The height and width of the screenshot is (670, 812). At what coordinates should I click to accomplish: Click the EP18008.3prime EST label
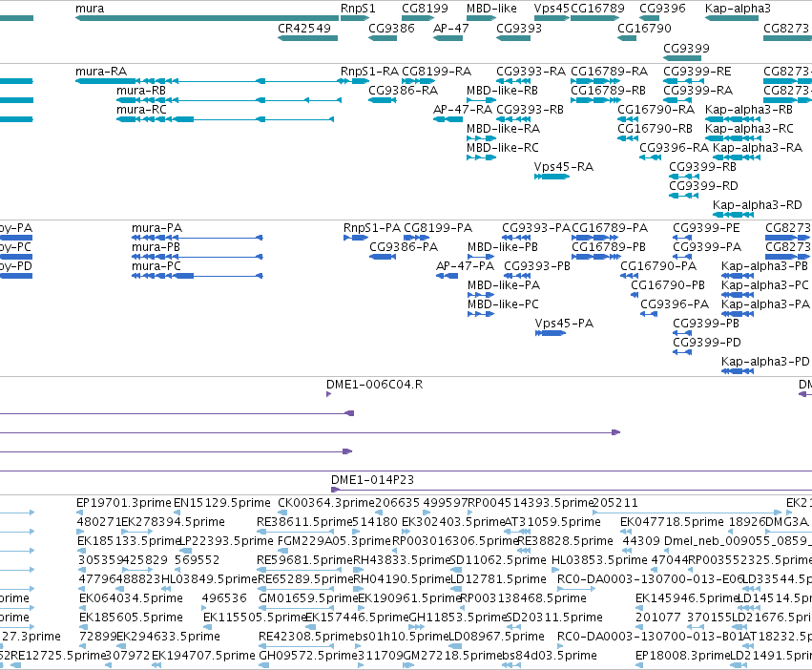682,656
